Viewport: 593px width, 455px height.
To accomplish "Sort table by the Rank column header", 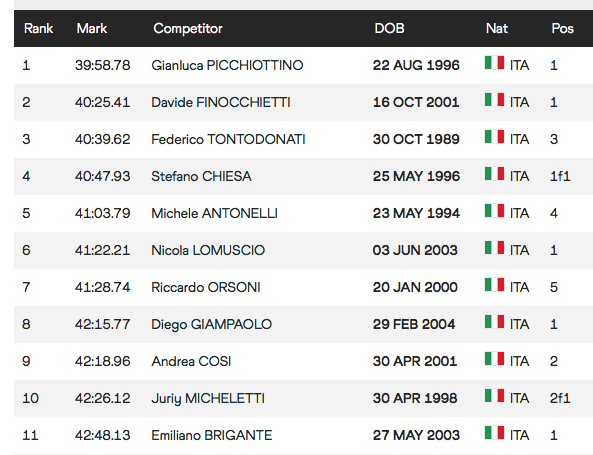I will point(38,28).
